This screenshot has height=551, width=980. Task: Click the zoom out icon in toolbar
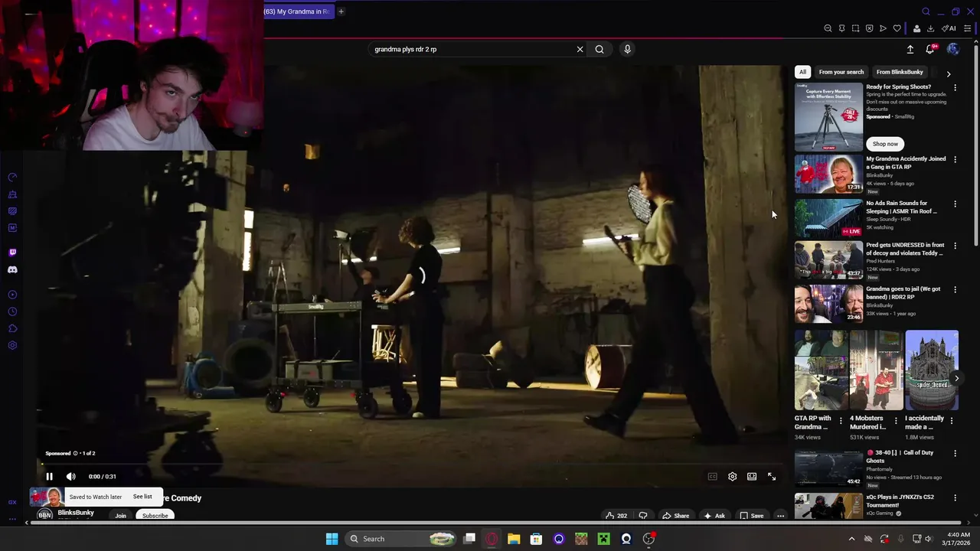point(828,28)
